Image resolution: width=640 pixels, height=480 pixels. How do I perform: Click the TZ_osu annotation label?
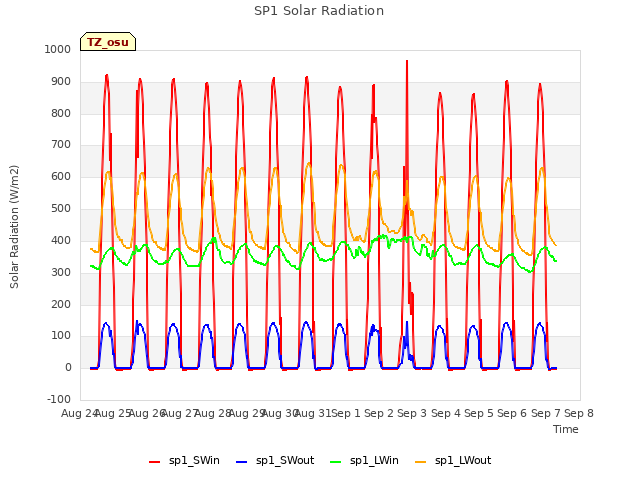(108, 42)
